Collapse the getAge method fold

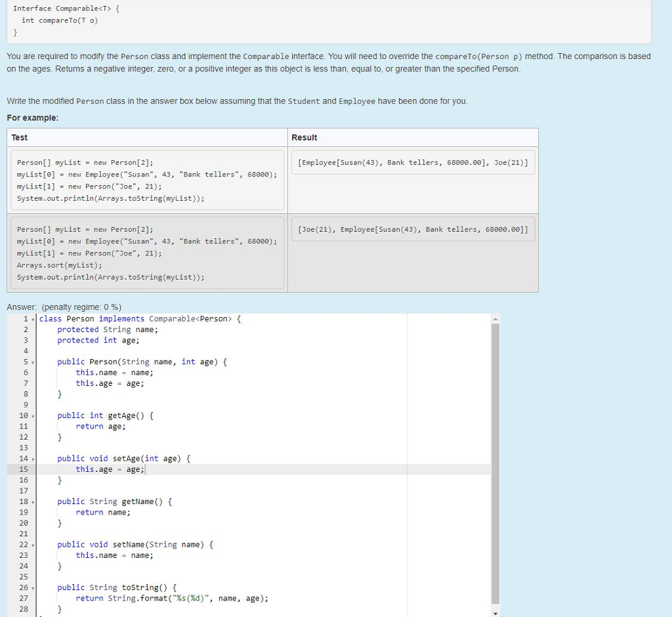pos(31,415)
